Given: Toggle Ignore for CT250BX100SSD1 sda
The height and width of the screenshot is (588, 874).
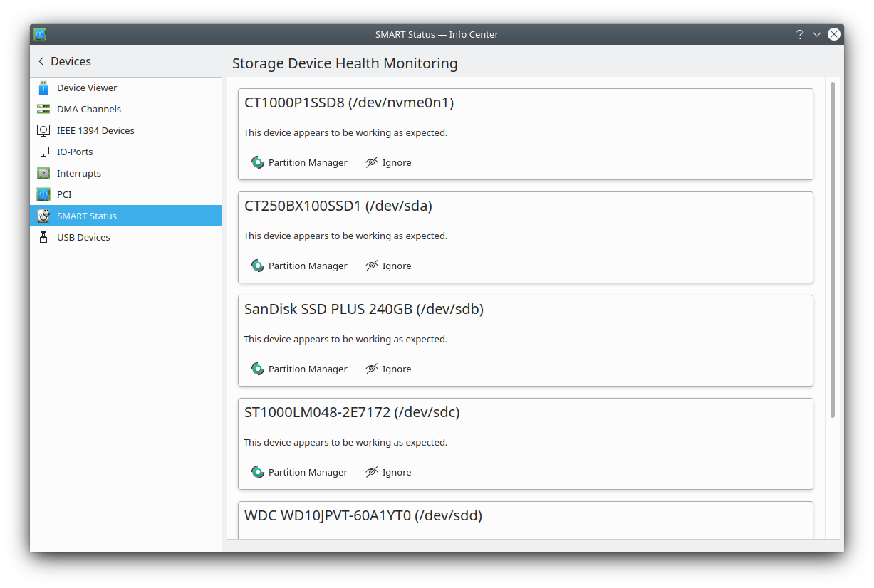Looking at the screenshot, I should click(x=388, y=266).
